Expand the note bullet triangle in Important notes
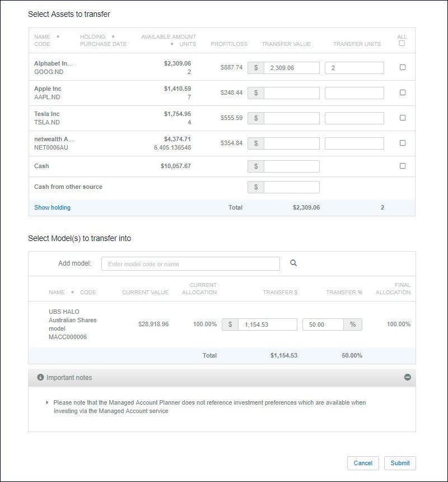Screen dimensions: 448x482 47,402
